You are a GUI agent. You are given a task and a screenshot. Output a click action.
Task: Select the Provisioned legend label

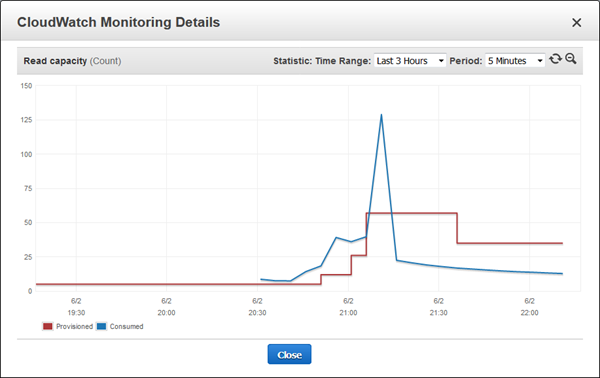[x=74, y=326]
